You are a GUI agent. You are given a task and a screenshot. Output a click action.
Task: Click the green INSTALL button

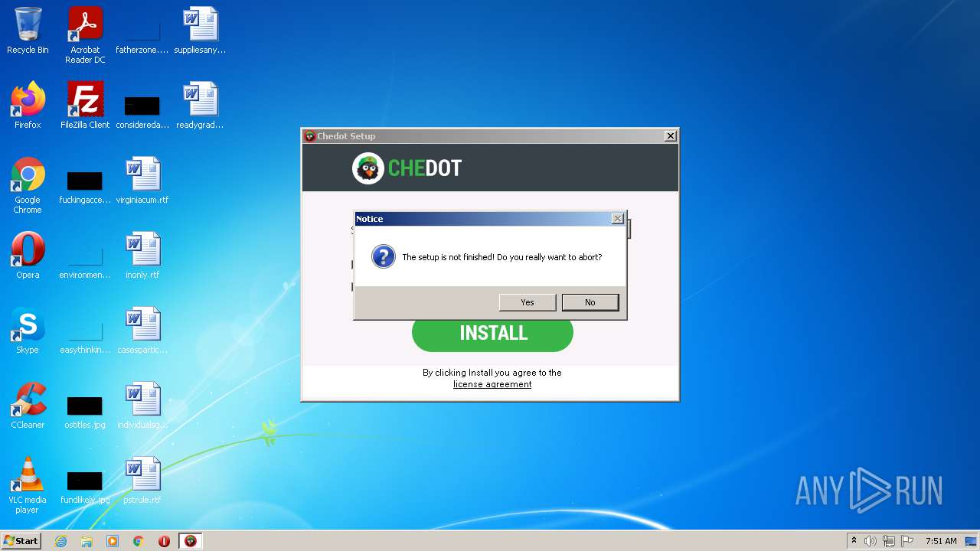tap(492, 333)
